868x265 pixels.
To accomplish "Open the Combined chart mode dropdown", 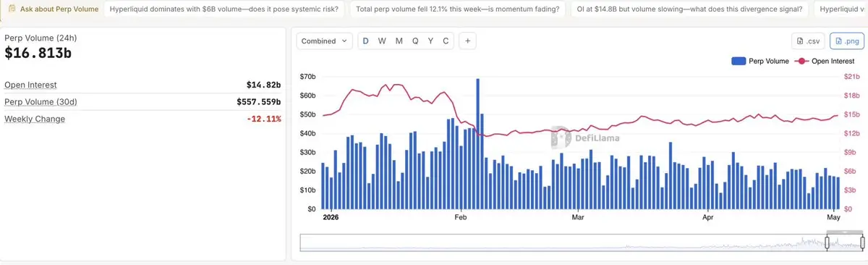I will 325,41.
